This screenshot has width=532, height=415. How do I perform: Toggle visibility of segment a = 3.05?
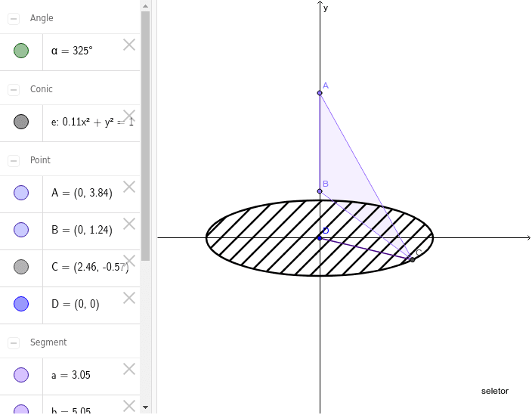[21, 375]
